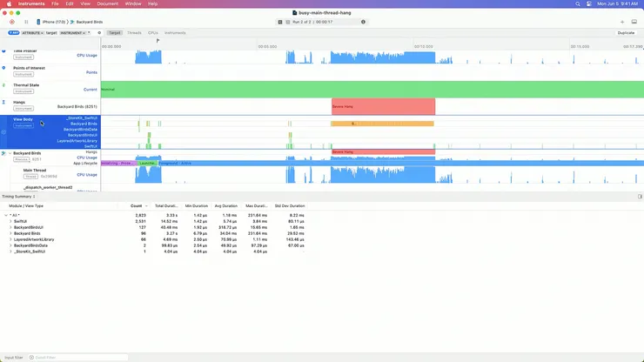The height and width of the screenshot is (362, 644).
Task: Select the Thermal State track
Action: (x=50, y=89)
